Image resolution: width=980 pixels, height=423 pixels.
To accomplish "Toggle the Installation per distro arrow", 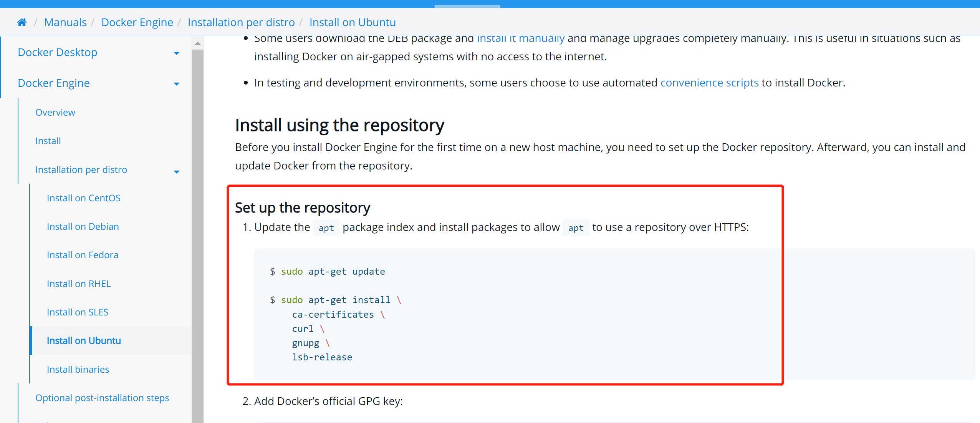I will [177, 172].
